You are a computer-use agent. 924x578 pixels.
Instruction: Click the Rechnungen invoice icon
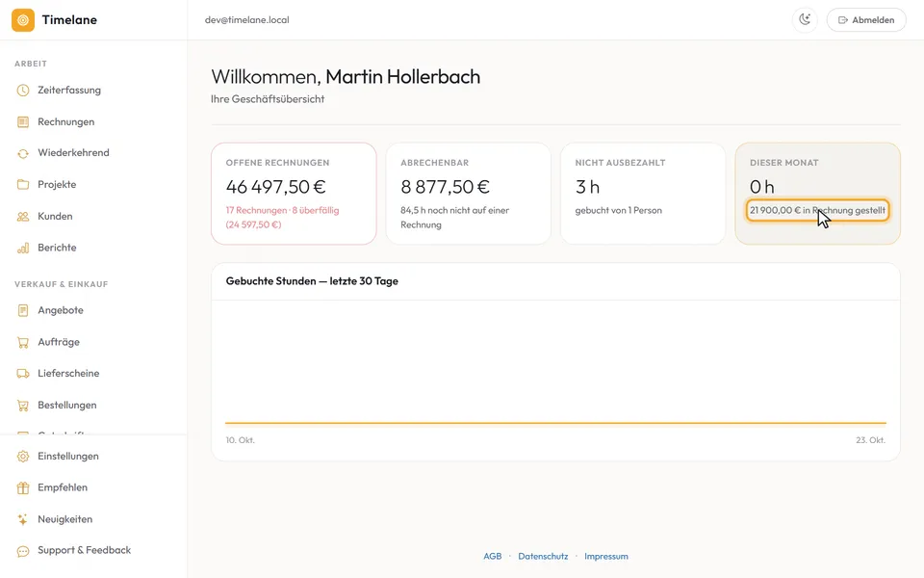tap(23, 122)
